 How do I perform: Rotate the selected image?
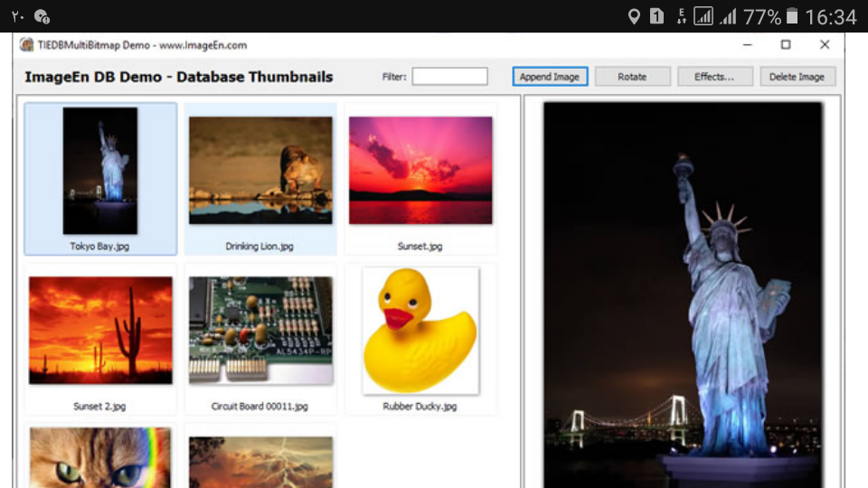[x=632, y=76]
